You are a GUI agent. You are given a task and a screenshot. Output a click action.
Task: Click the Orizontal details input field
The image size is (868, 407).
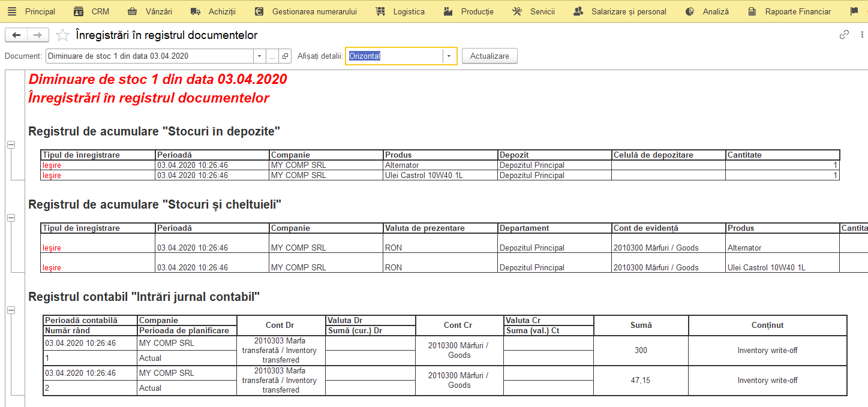tap(395, 56)
